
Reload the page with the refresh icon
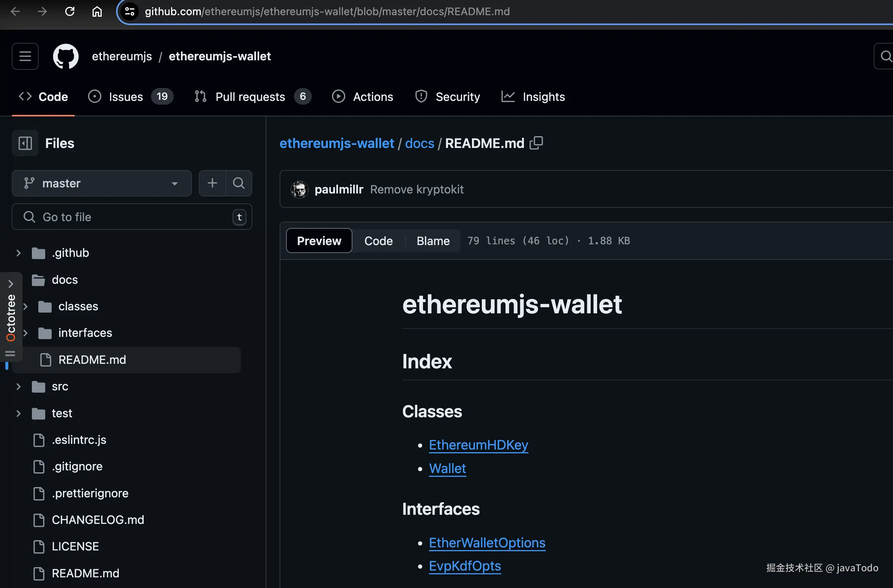70,11
